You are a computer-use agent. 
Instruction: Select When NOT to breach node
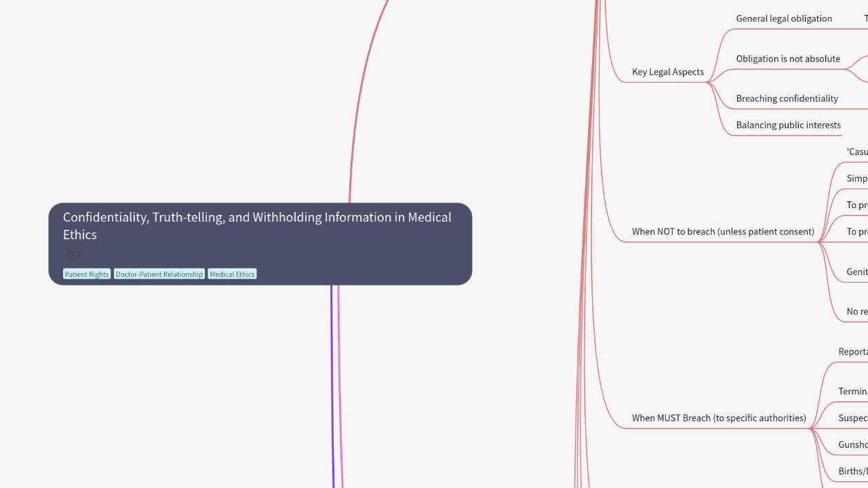click(723, 232)
